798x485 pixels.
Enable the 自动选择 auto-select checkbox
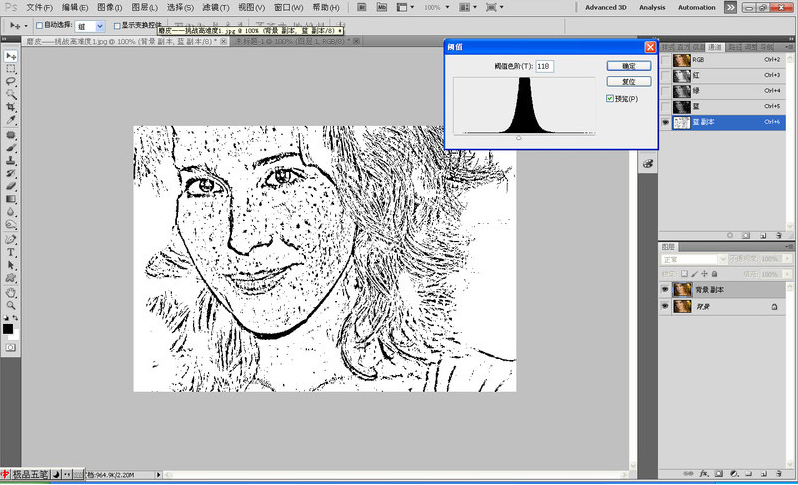pos(39,25)
